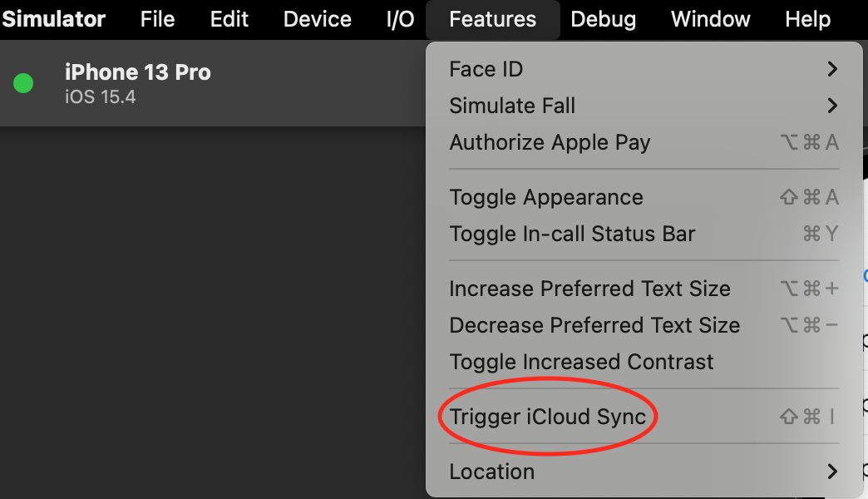Image resolution: width=868 pixels, height=499 pixels.
Task: Open the I/O menu
Action: click(x=400, y=19)
